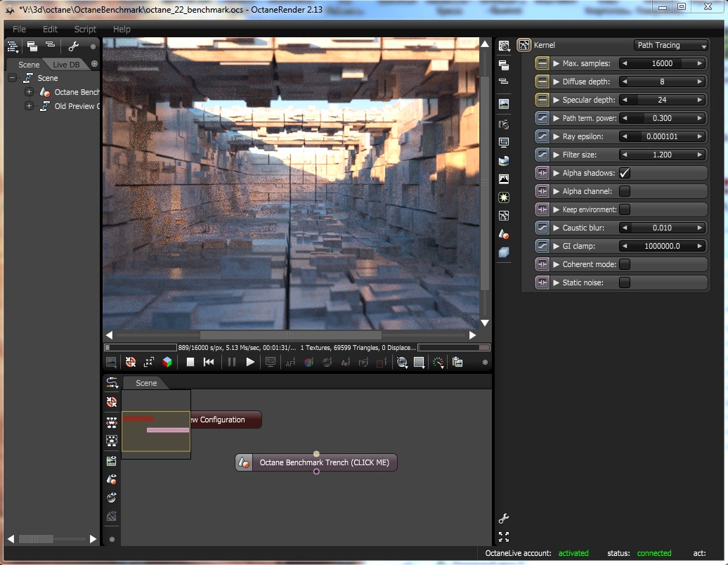Open the imager histogram icon in side strip
This screenshot has height=565, width=728.
point(504,178)
